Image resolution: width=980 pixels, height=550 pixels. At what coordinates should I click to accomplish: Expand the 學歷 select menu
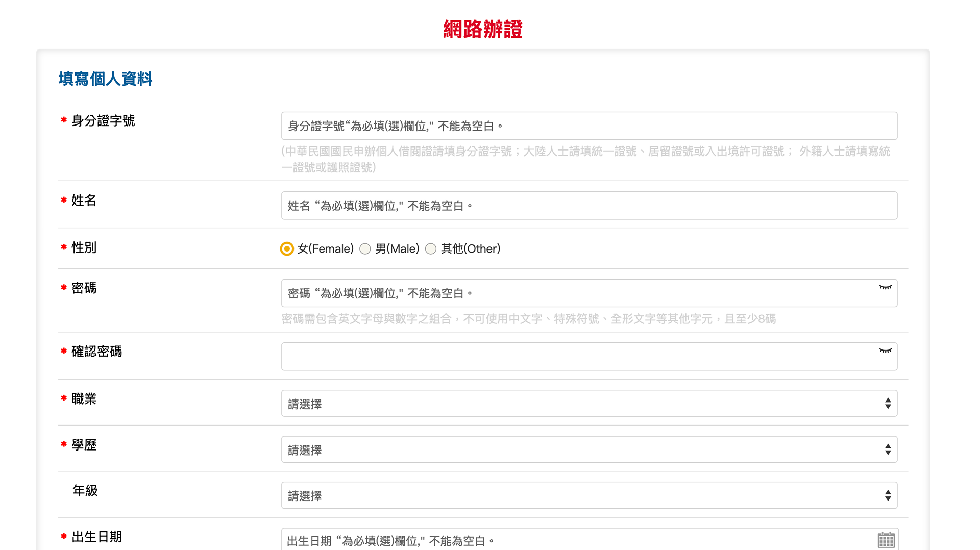click(x=589, y=449)
